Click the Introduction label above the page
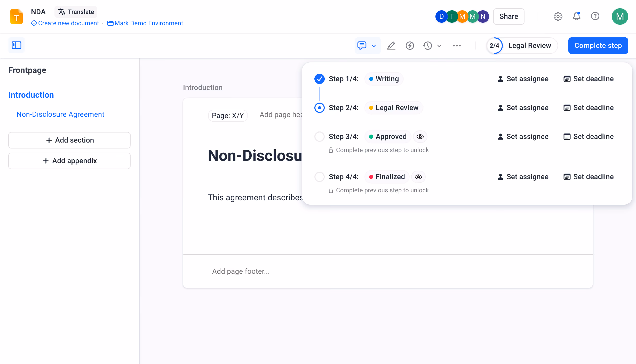The image size is (636, 364). 203,88
